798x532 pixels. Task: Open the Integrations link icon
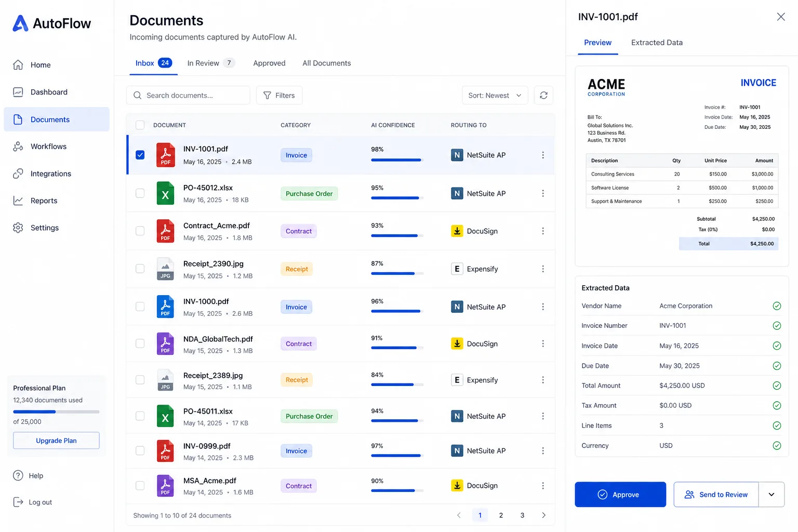click(x=18, y=174)
